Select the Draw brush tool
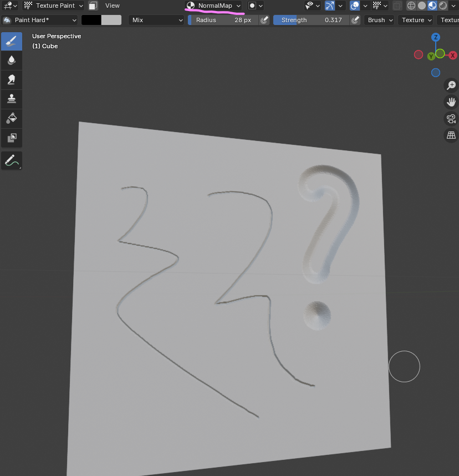Image resolution: width=459 pixels, height=476 pixels. [12, 42]
